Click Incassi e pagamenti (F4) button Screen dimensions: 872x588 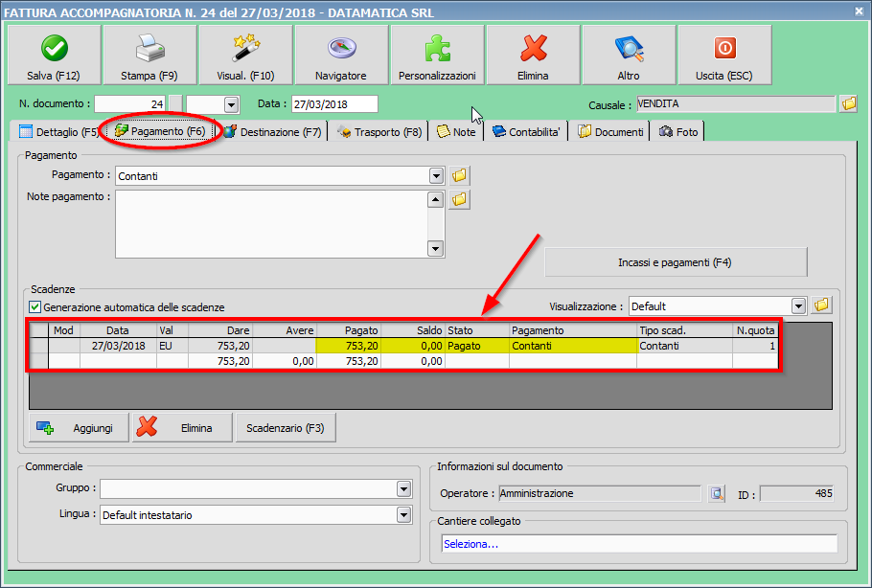(676, 262)
